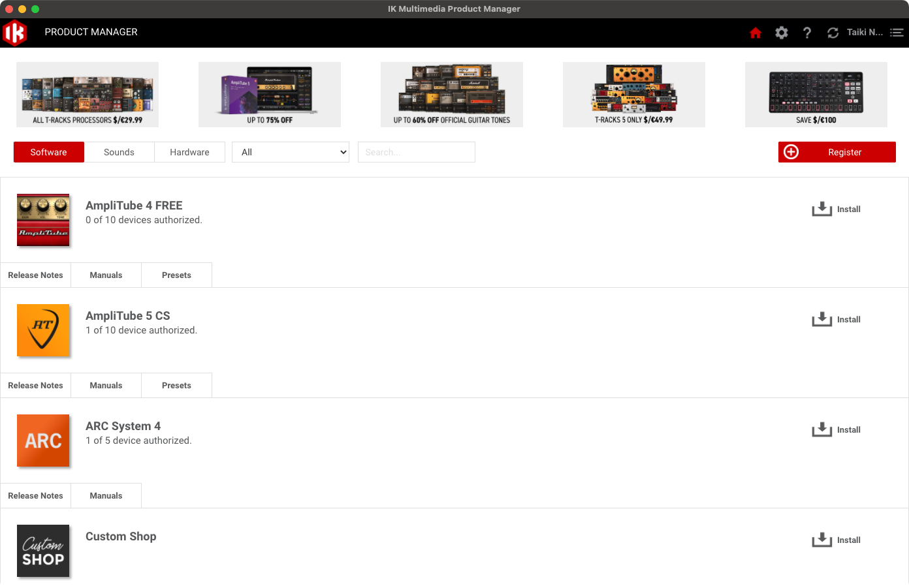Click the Search input field
Screen dimensions: 909x588
click(417, 152)
